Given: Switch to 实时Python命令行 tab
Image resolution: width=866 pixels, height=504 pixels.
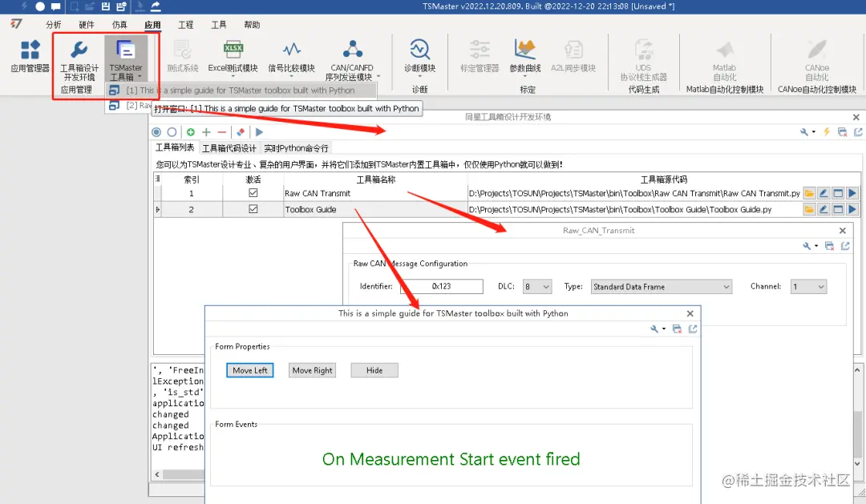Looking at the screenshot, I should [x=296, y=148].
